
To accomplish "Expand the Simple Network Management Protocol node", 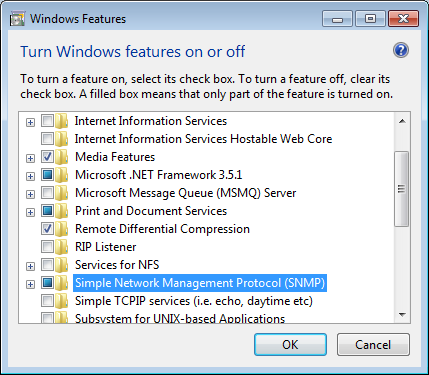I will point(30,284).
